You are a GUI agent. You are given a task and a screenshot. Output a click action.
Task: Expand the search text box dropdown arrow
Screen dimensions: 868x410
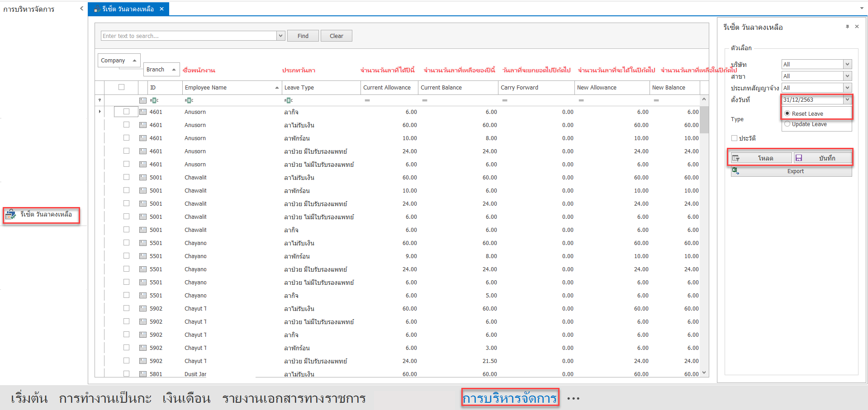[280, 36]
